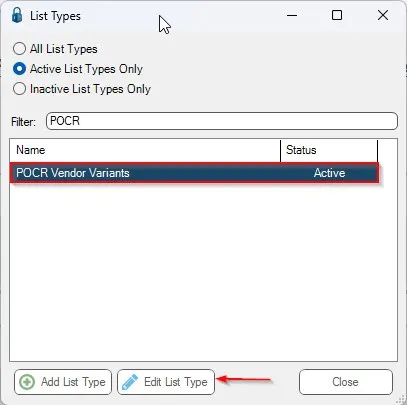Select the POCR Vendor Variants row
Image resolution: width=407 pixels, height=405 pixels.
tap(194, 173)
